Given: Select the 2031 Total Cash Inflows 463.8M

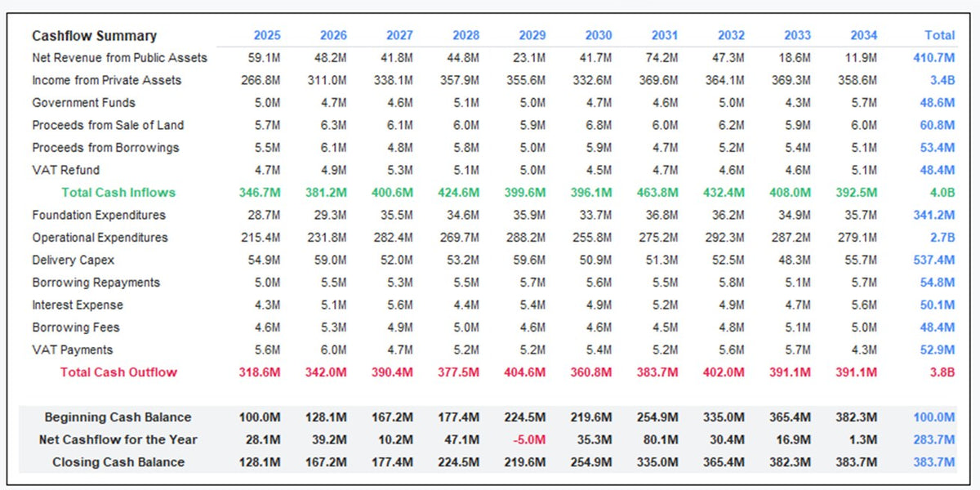Looking at the screenshot, I should point(658,193).
